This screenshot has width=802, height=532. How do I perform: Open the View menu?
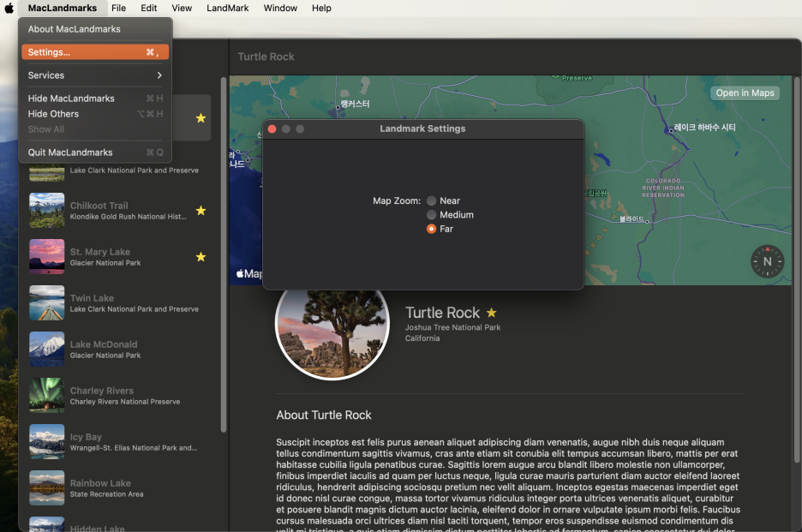[182, 9]
